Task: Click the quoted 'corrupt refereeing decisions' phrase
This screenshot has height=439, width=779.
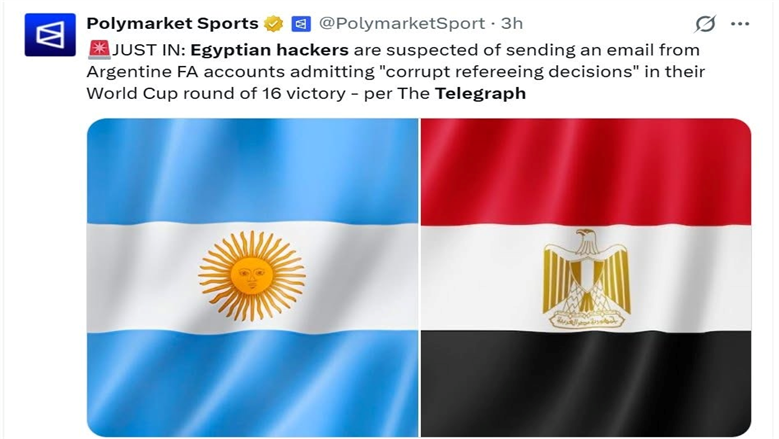Action: 503,72
